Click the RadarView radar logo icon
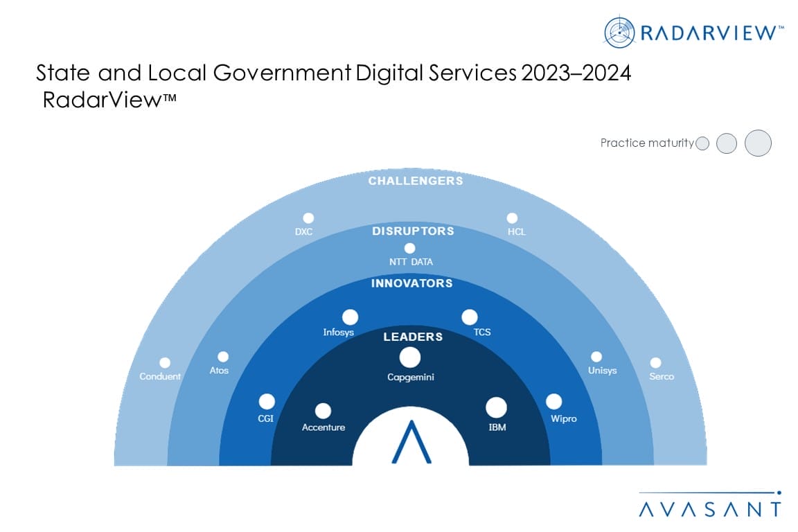Screen dimensions: 798x532 (621, 33)
